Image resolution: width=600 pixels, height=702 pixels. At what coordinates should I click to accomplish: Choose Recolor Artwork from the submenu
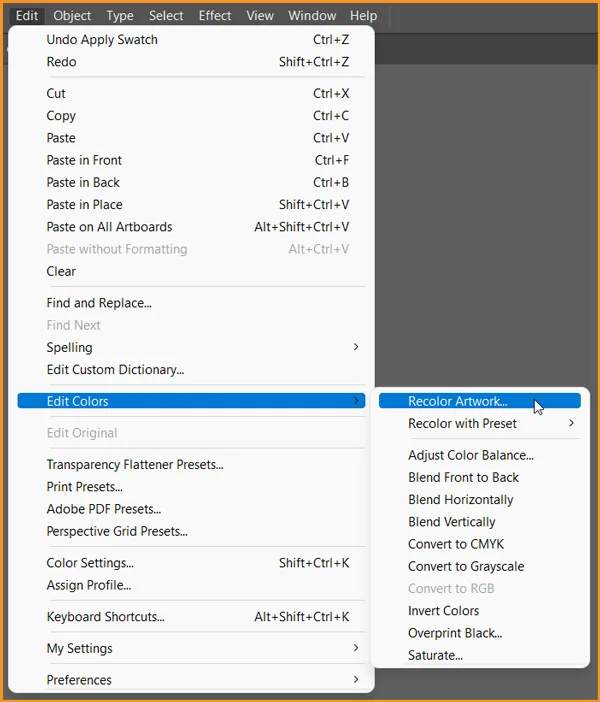[457, 401]
